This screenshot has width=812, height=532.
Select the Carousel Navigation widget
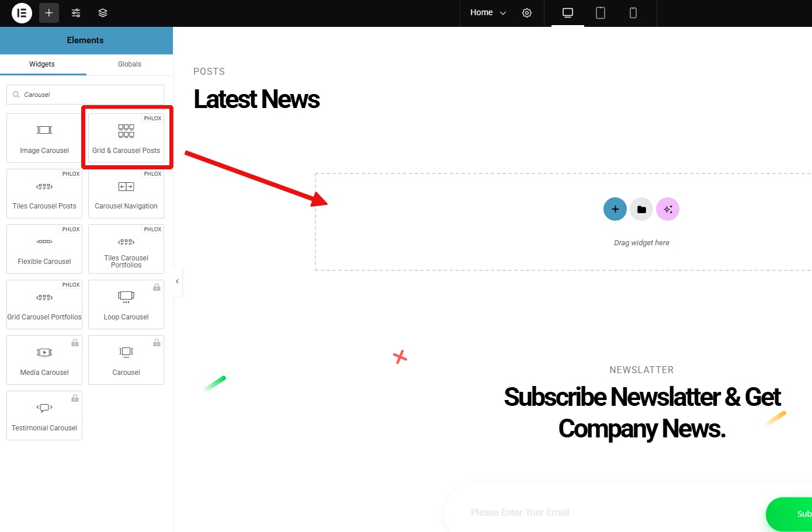(x=126, y=194)
